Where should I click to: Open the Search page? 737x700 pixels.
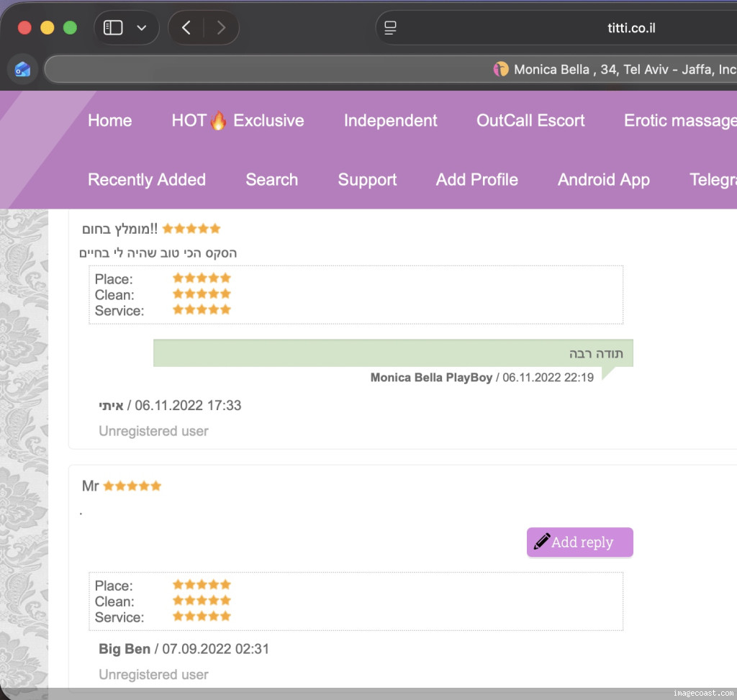(x=271, y=180)
